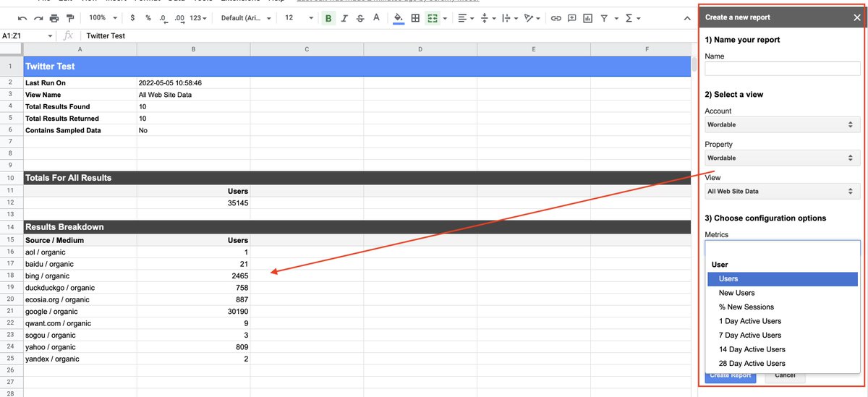Screen dimensions: 868x397
Task: Toggle merge cells
Action: 433,17
